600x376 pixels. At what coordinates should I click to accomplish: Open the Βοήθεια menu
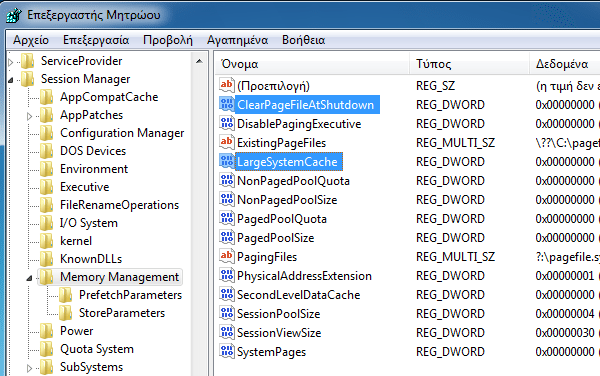(303, 40)
